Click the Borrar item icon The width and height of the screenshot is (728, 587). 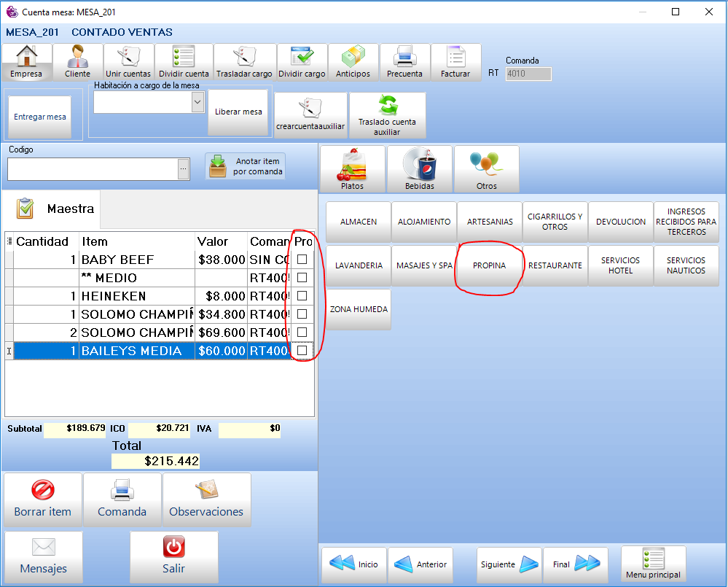click(x=43, y=490)
